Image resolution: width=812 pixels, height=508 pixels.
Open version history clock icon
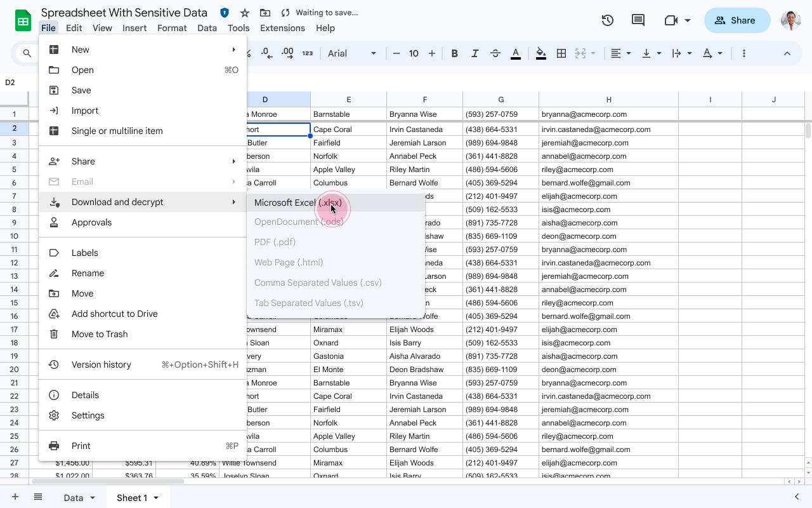[x=608, y=20]
